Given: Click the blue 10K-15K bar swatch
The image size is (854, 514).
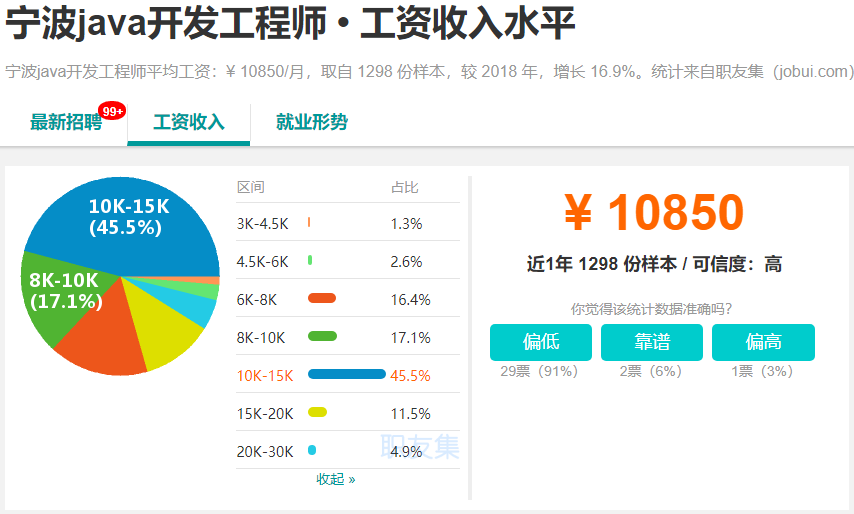Looking at the screenshot, I should pyautogui.click(x=347, y=374).
